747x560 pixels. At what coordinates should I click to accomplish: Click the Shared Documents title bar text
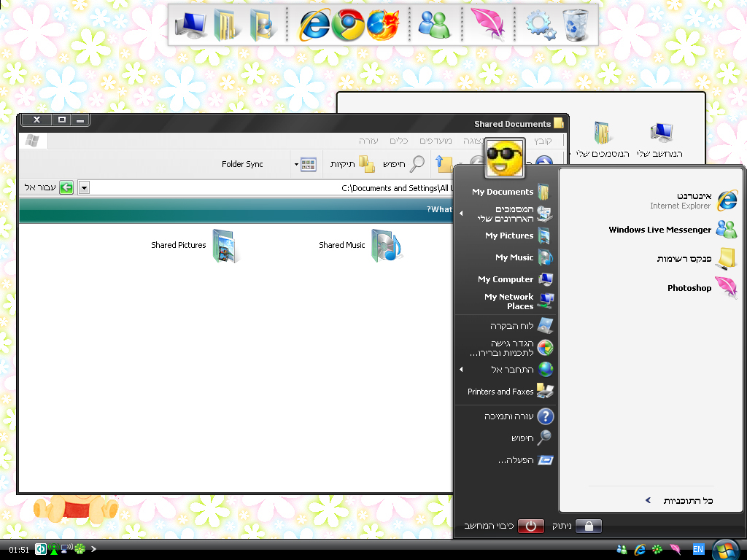512,124
